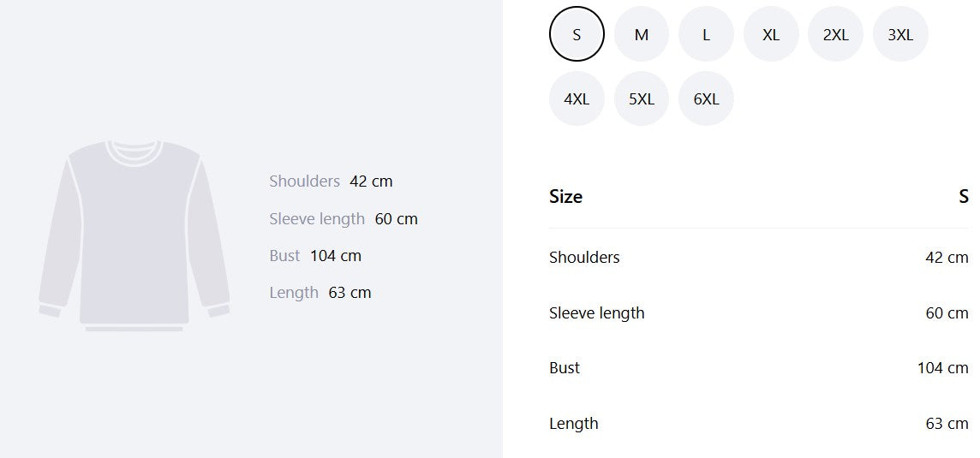Click the sweatshirt diagram illustration
The height and width of the screenshot is (458, 980).
click(x=134, y=235)
